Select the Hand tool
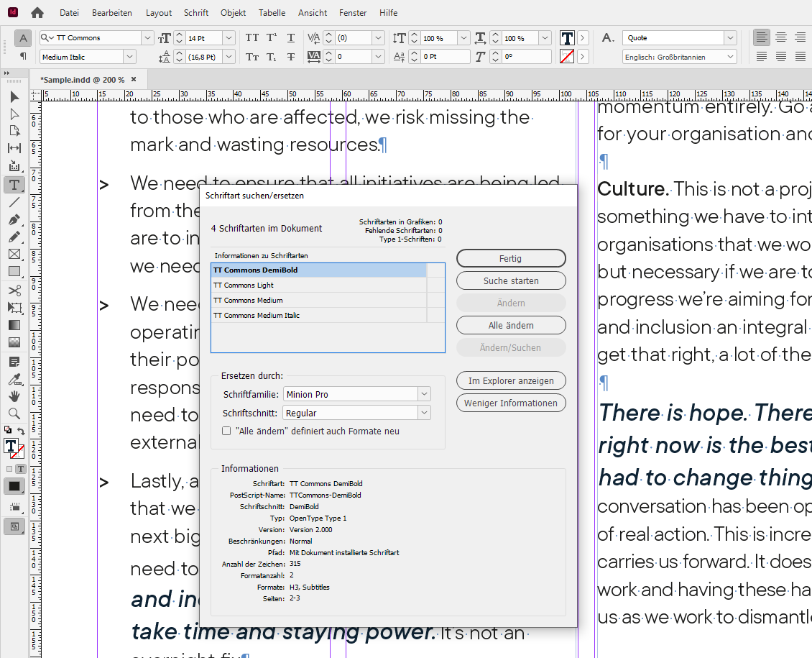This screenshot has height=658, width=812. coord(14,396)
